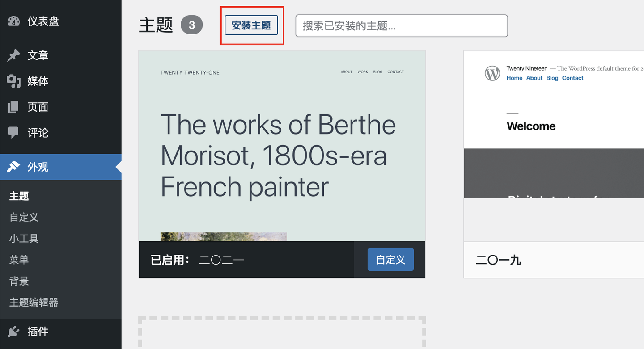Click ABOUT in Twenty Twenty-One preview

(x=347, y=72)
